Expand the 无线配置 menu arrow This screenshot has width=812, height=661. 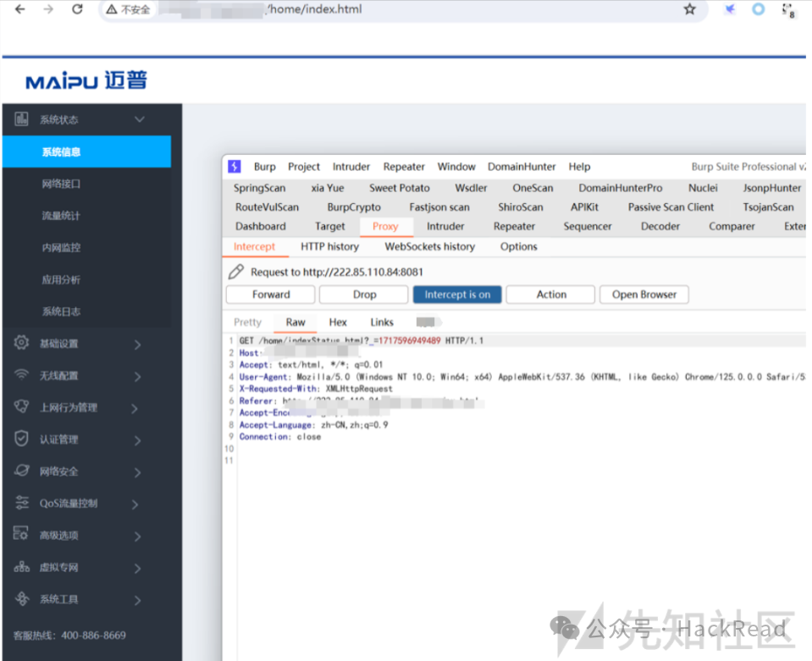137,377
